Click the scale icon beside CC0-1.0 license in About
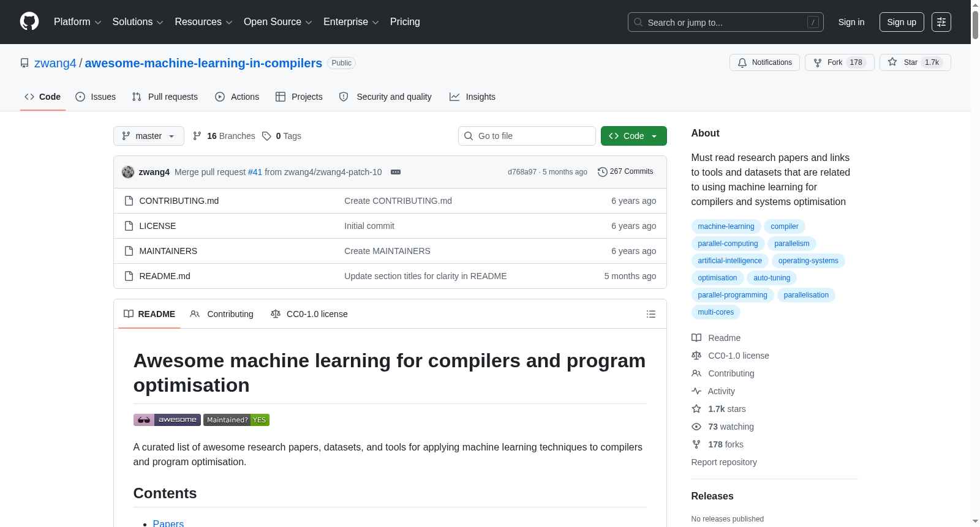Screen dimensions: 980x527 pyautogui.click(x=696, y=356)
